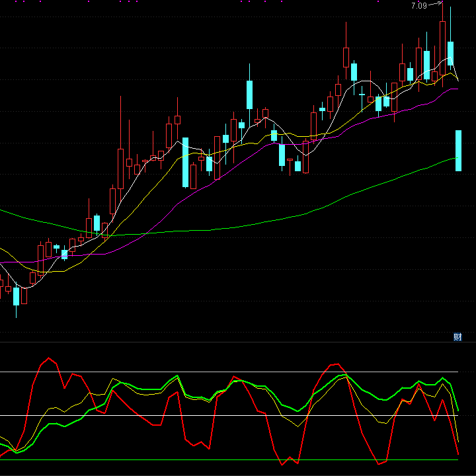The height and width of the screenshot is (476, 476).
Task: Open the 财 finance info marker
Action: (457, 337)
